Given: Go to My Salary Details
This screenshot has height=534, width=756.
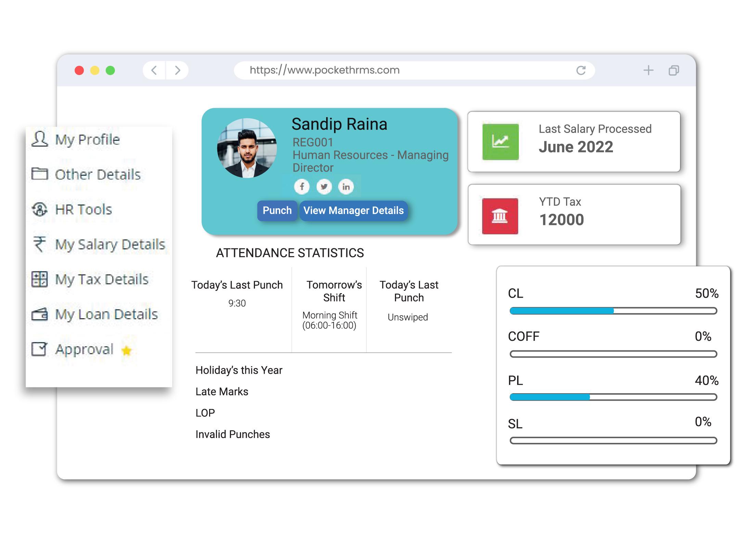Looking at the screenshot, I should 110,244.
